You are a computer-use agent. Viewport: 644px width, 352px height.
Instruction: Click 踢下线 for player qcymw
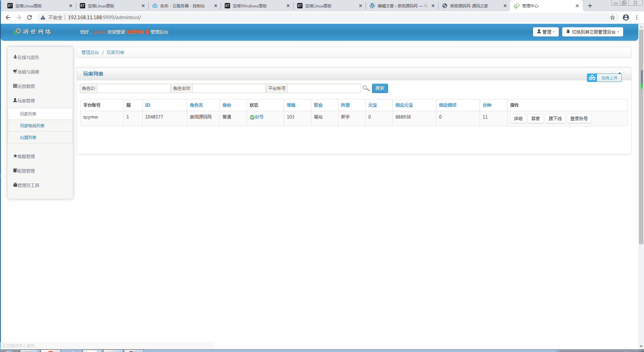[555, 119]
